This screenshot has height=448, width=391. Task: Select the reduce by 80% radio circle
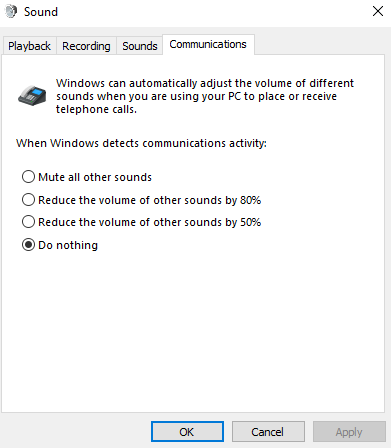click(x=28, y=200)
